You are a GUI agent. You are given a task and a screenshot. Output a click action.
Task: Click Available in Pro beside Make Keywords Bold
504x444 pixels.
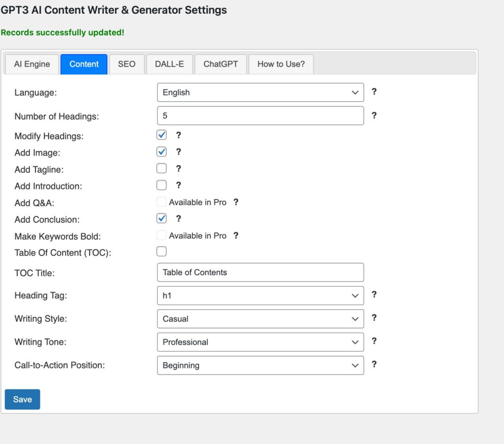[198, 236]
